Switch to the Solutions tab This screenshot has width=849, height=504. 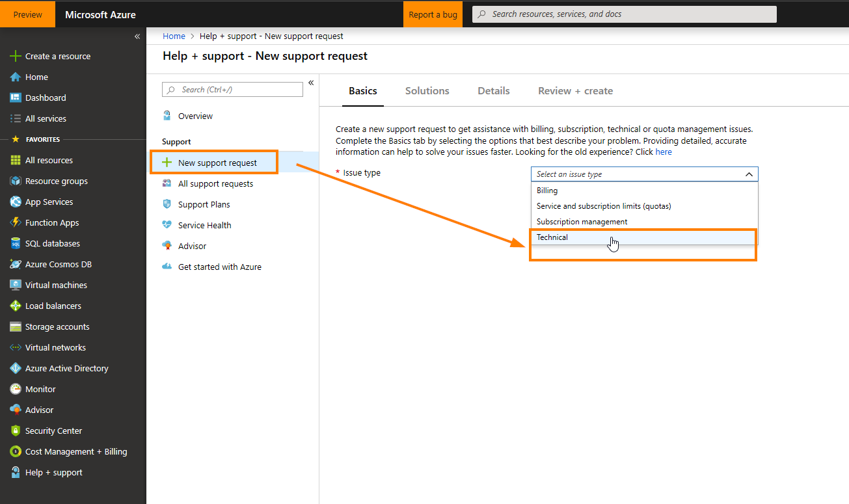click(x=427, y=91)
